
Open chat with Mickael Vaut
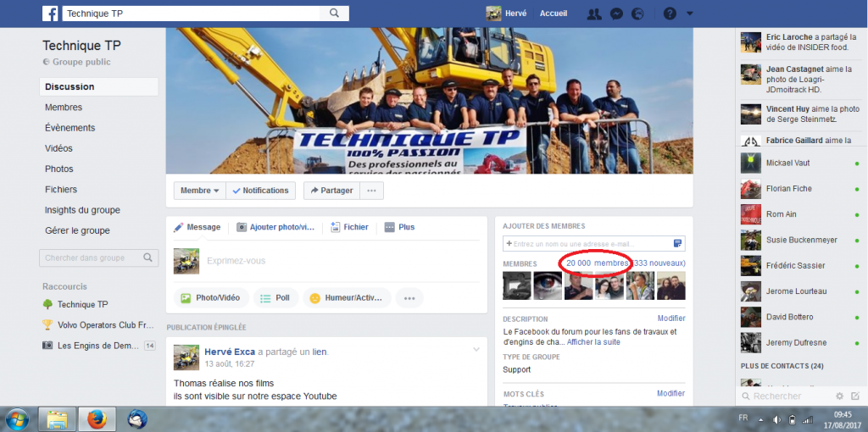pos(801,163)
